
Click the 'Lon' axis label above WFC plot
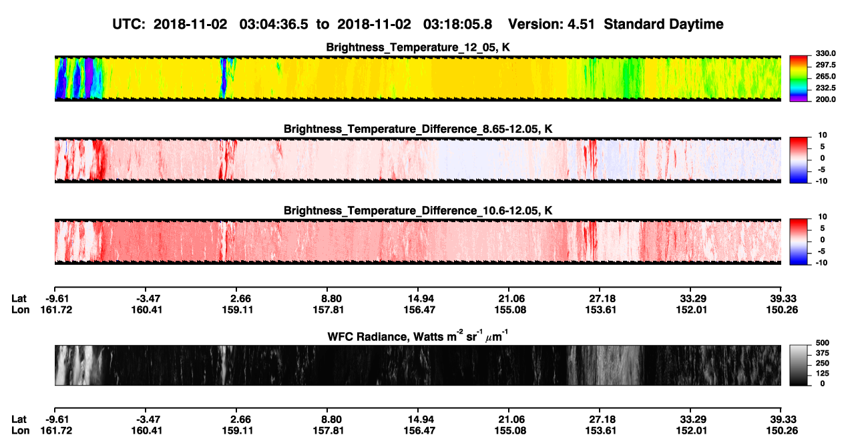click(x=20, y=310)
